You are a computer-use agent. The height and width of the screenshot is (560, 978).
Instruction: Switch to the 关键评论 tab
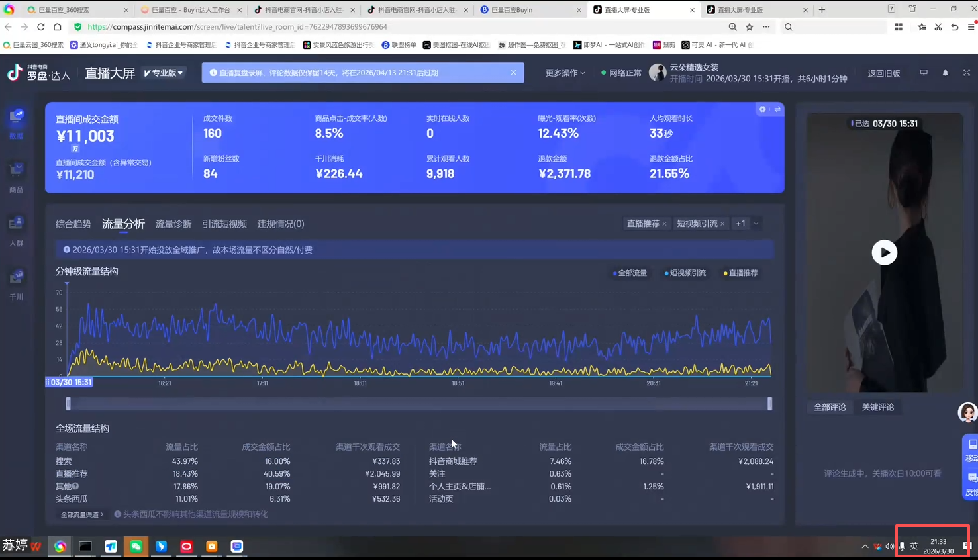pyautogui.click(x=877, y=407)
